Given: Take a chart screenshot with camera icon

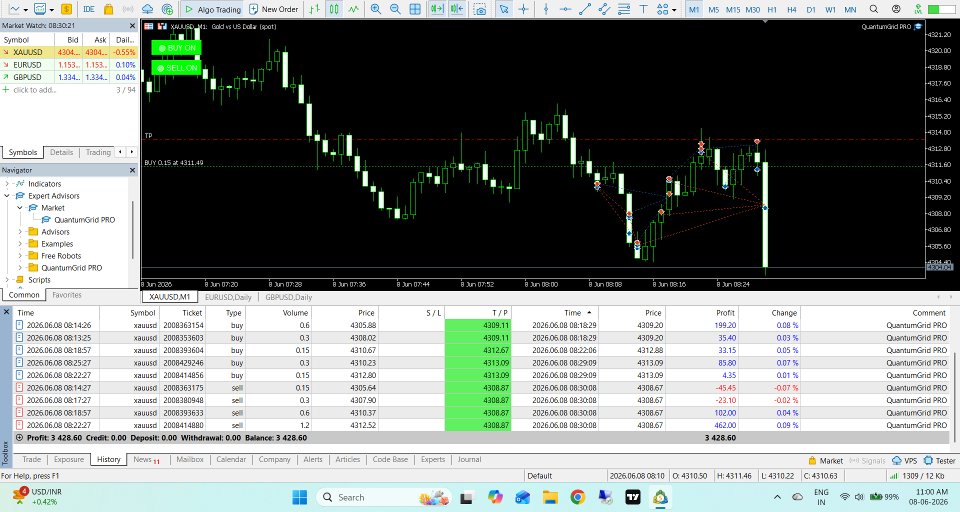Looking at the screenshot, I should (481, 10).
